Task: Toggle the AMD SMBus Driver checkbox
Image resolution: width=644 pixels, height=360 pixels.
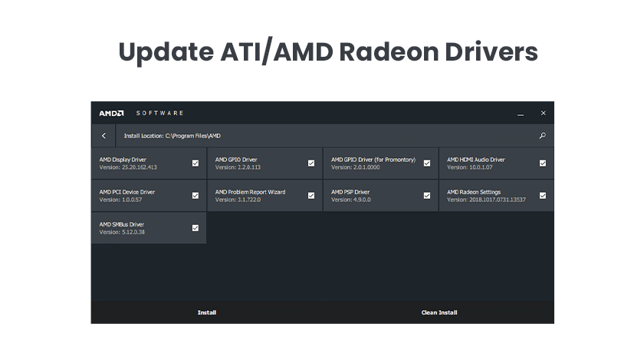Action: coord(195,228)
